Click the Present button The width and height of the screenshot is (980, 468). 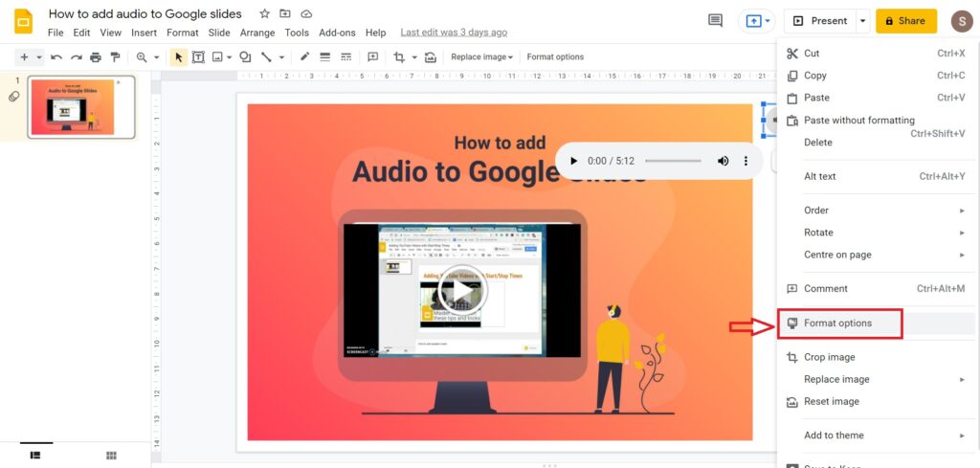pos(820,21)
